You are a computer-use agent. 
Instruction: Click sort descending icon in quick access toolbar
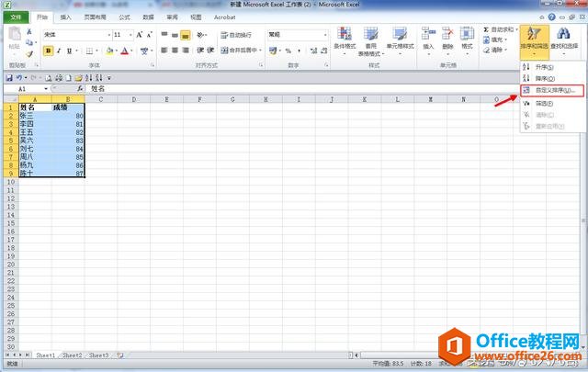click(98, 78)
